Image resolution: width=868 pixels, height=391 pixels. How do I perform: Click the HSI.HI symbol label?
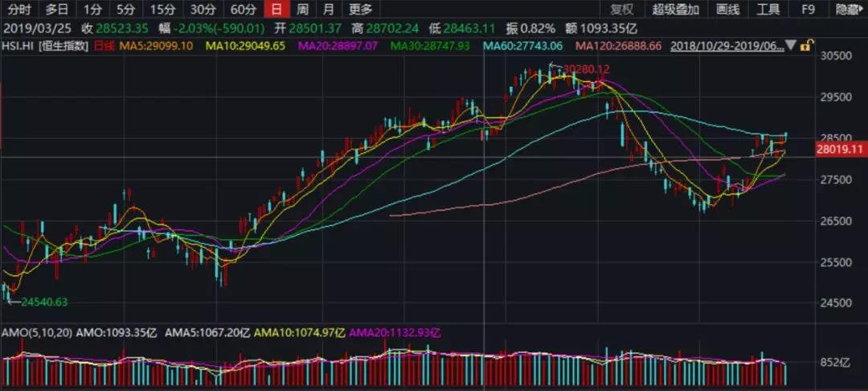[x=18, y=46]
